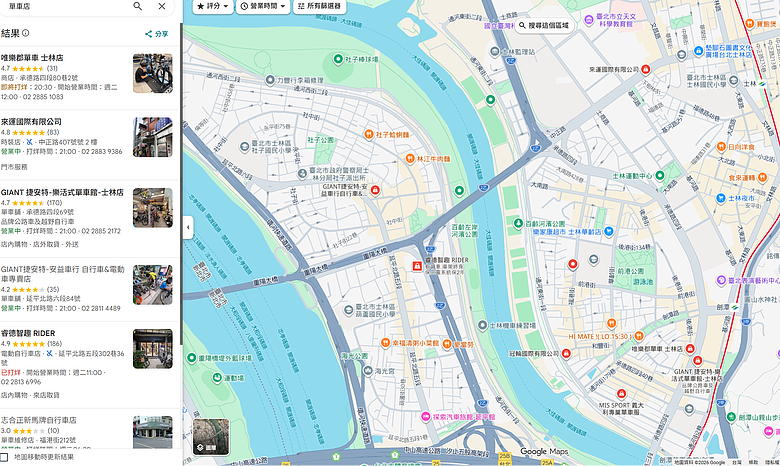
Task: Toggle 地圖移動時更新結果 checkbox
Action: pyautogui.click(x=4, y=457)
